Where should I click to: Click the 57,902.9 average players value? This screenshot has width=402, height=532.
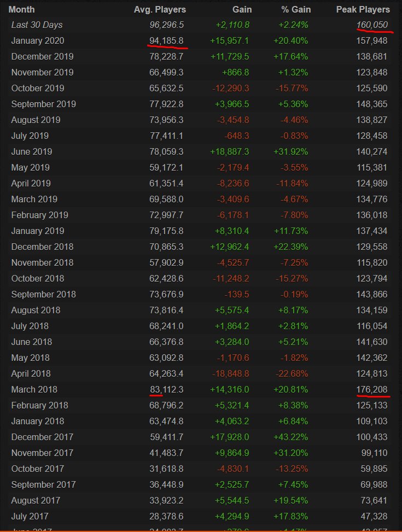tap(166, 262)
